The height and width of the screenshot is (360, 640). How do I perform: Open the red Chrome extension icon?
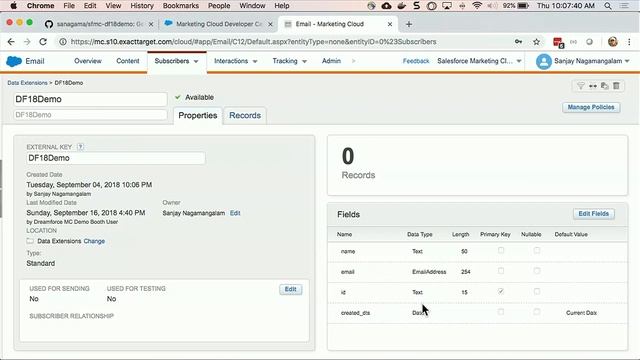(x=558, y=42)
